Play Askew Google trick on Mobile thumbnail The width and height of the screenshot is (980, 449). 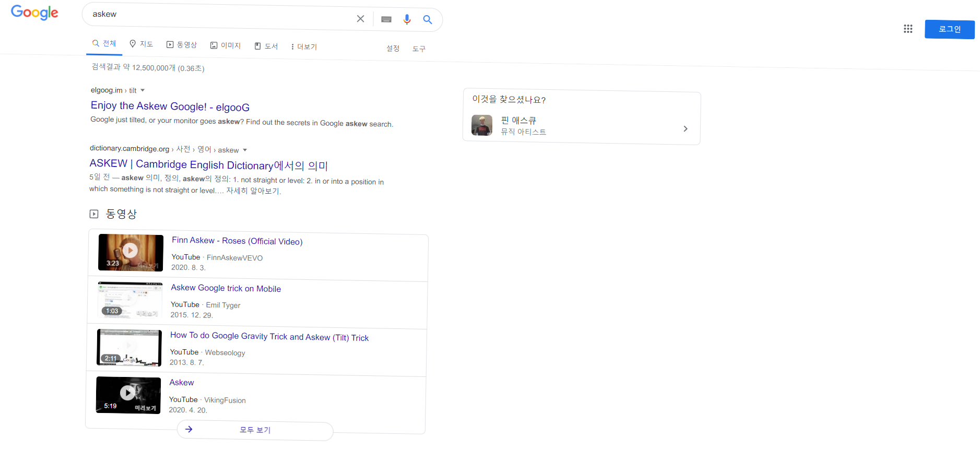point(130,300)
